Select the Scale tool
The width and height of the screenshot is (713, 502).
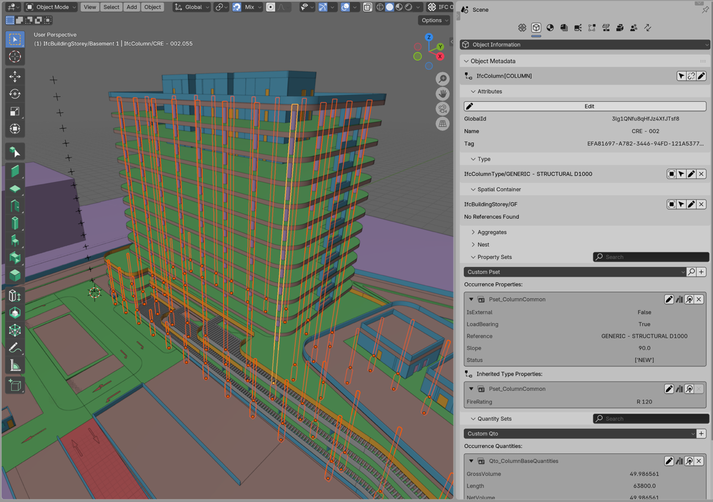click(15, 111)
